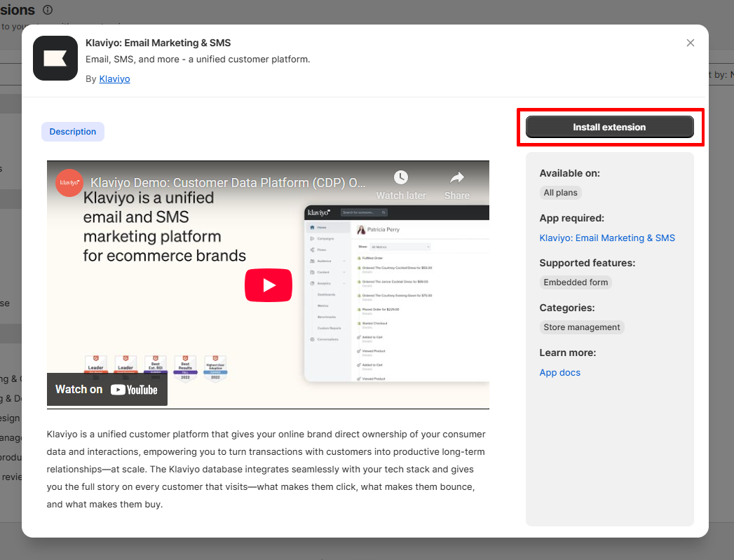
Task: Click the info icon beside page heading
Action: (48, 10)
